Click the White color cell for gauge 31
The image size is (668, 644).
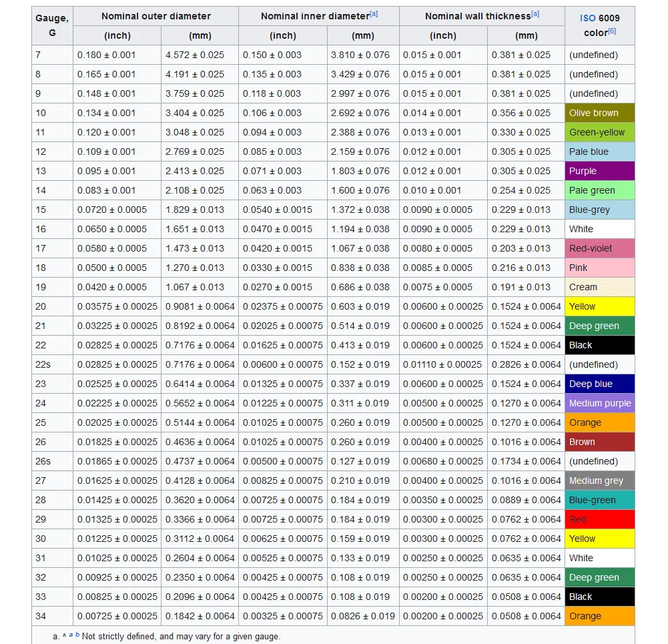pos(600,558)
